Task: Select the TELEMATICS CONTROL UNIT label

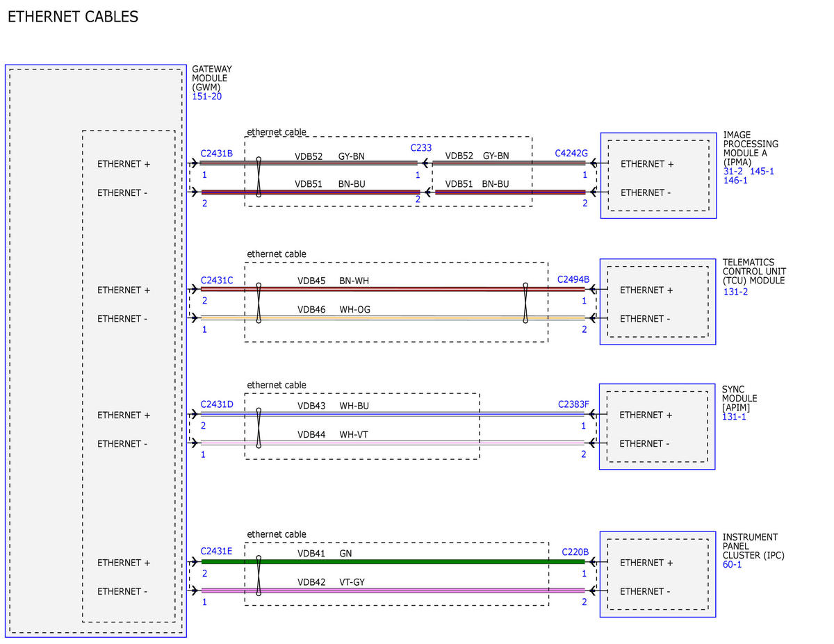Action: coord(754,272)
